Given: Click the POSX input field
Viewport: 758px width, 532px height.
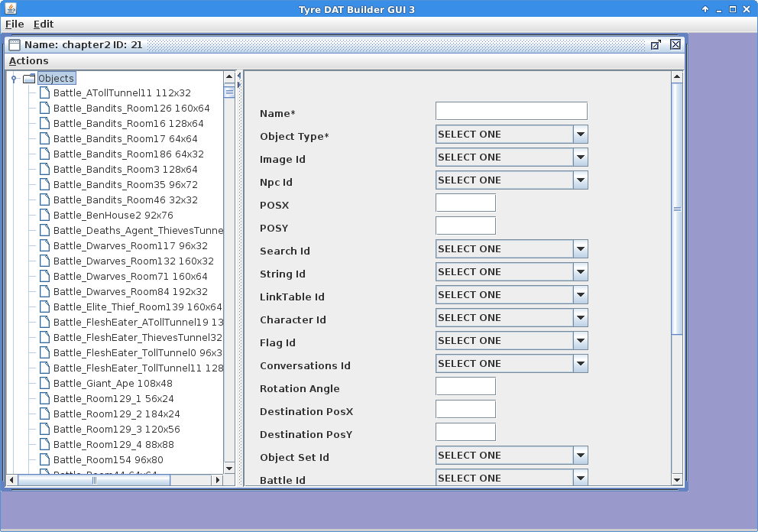Looking at the screenshot, I should 465,203.
